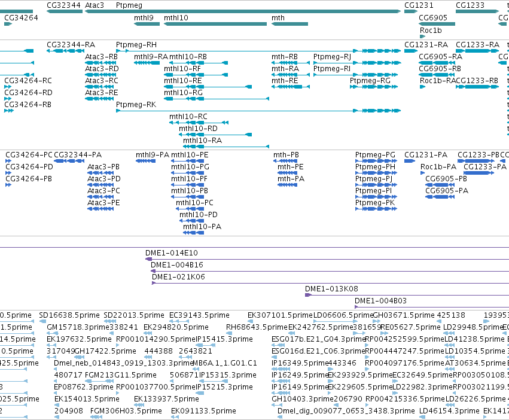Select protein label CG6905-PA
Image resolution: width=509 pixels, height=420 pixels.
447,191
